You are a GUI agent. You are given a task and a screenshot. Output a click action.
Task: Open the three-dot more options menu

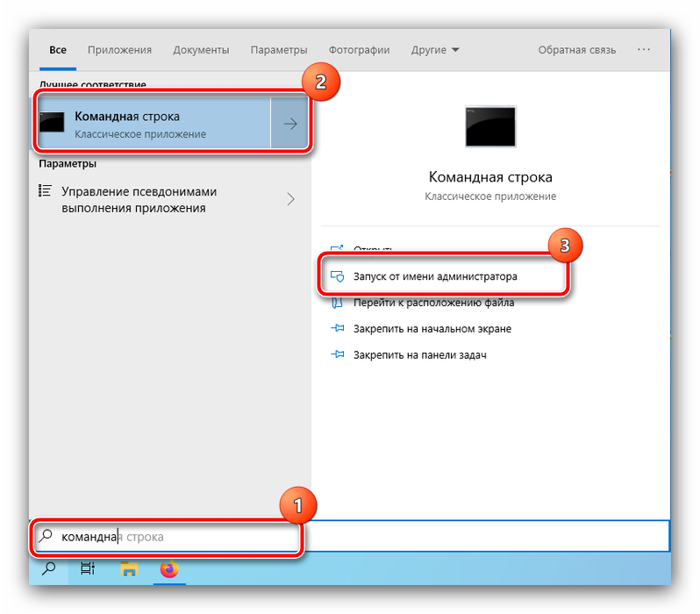(643, 50)
